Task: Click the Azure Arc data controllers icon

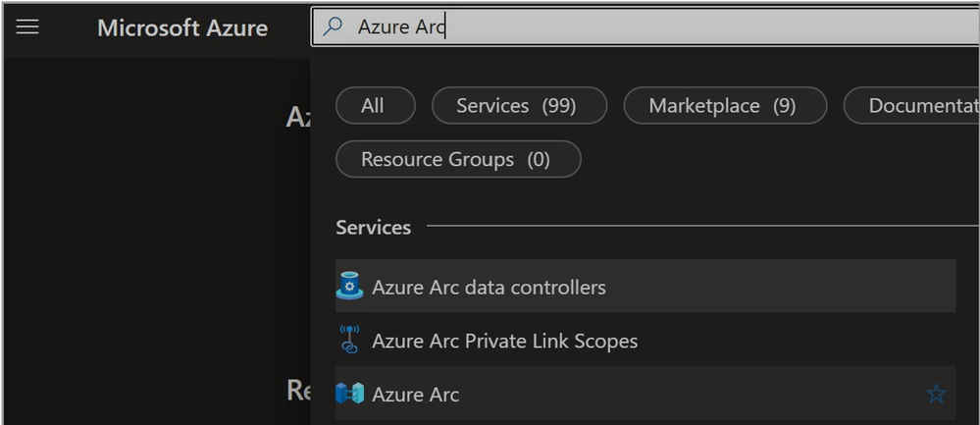Action: point(349,287)
